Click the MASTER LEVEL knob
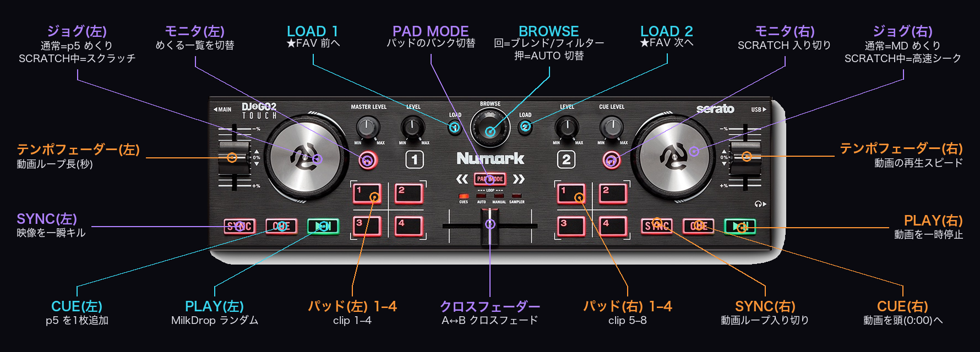The width and height of the screenshot is (980, 352). point(368,128)
